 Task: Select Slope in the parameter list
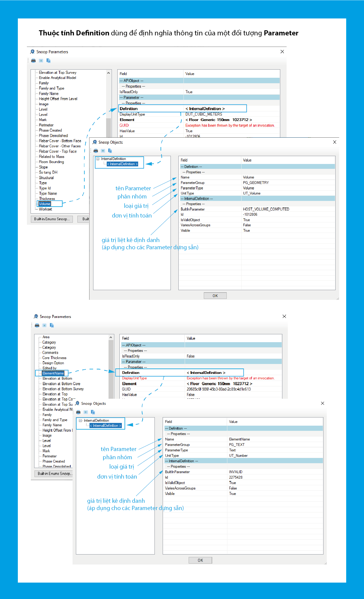point(43,167)
